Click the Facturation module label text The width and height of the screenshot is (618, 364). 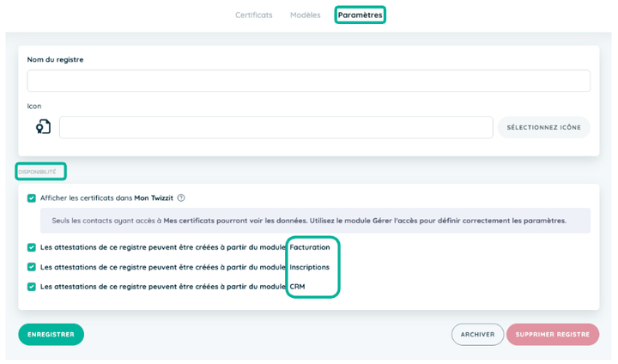point(310,247)
